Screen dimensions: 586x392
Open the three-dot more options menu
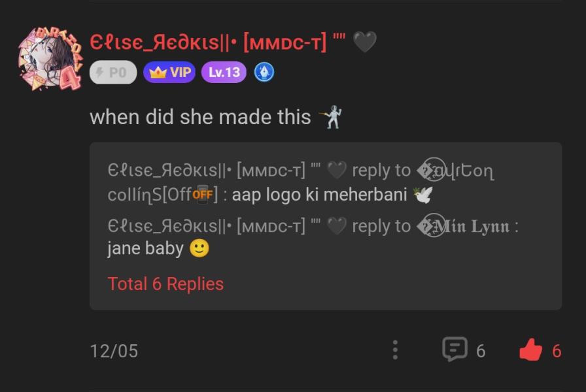tap(395, 350)
